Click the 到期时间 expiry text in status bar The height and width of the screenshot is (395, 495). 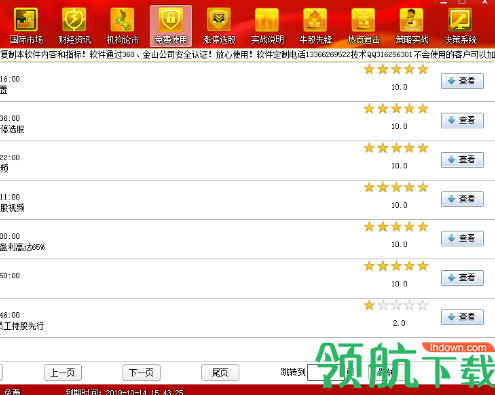[x=124, y=392]
